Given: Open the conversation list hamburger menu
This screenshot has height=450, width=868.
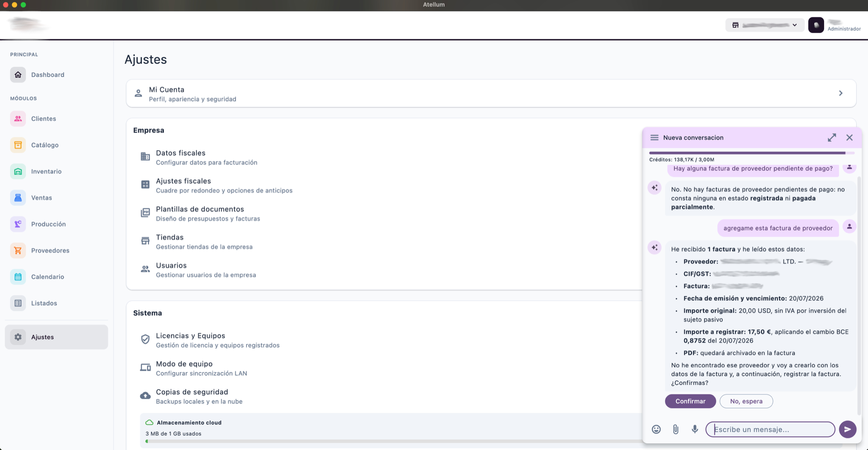Looking at the screenshot, I should click(x=654, y=138).
